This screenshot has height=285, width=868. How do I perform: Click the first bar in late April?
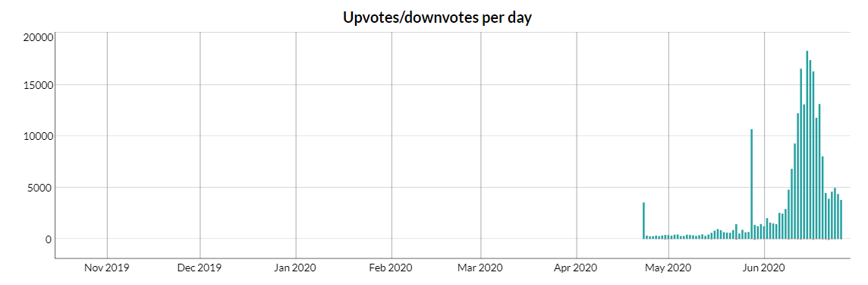point(643,220)
